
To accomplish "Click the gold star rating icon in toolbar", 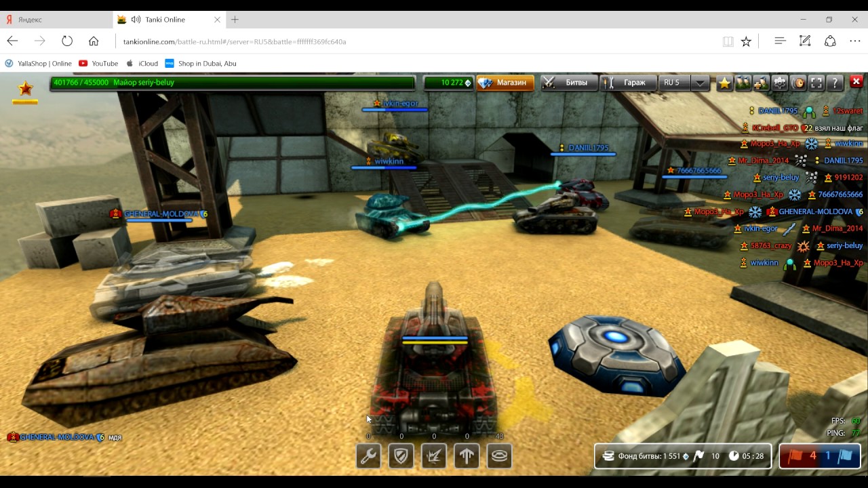I will coord(725,83).
